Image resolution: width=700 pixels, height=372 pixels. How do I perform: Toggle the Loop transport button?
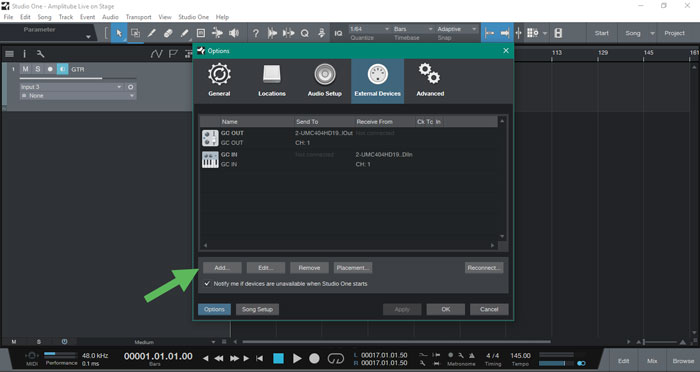[x=335, y=358]
